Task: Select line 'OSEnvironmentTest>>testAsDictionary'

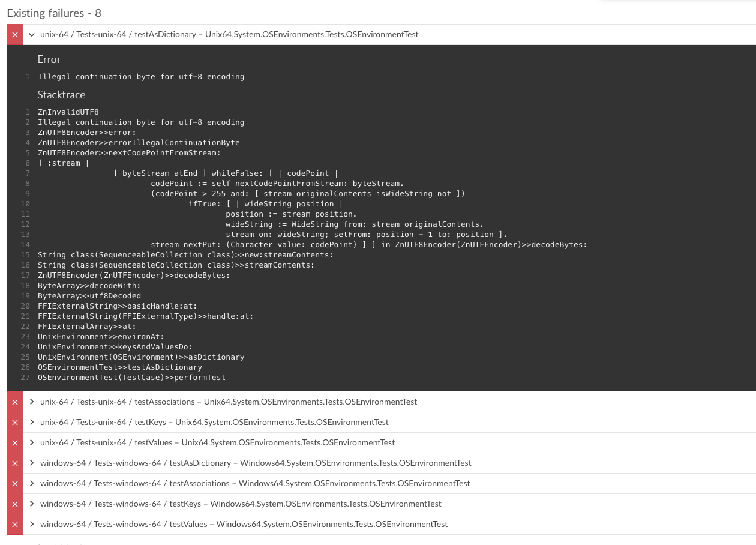Action: 120,367
